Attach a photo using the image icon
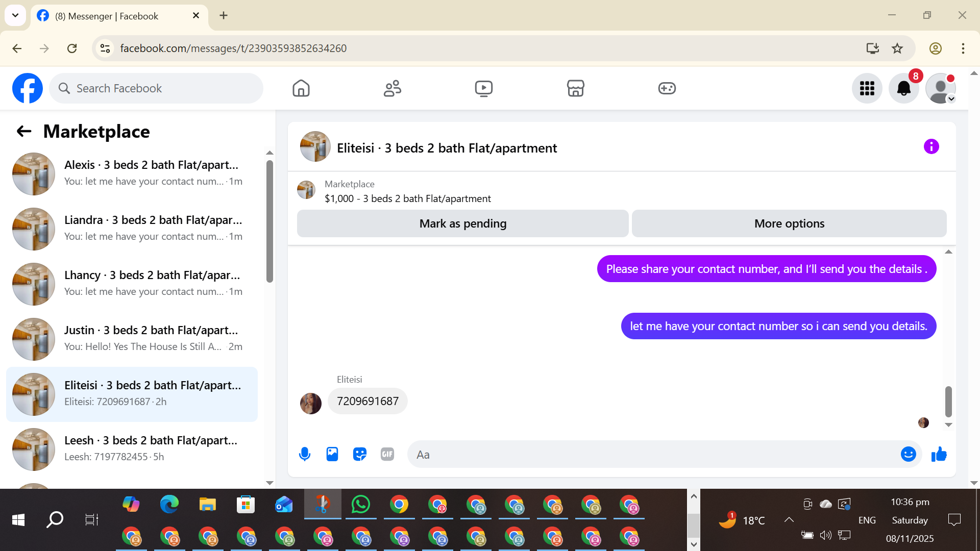 pos(332,454)
